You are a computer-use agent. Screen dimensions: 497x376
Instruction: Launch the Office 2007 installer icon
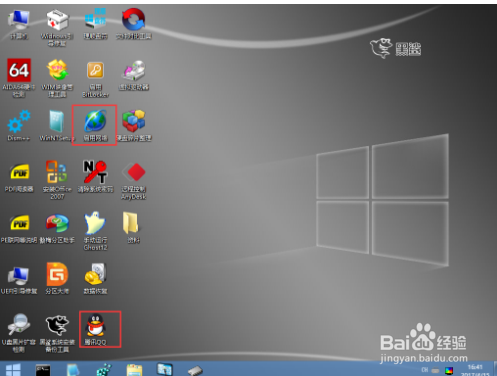(57, 180)
